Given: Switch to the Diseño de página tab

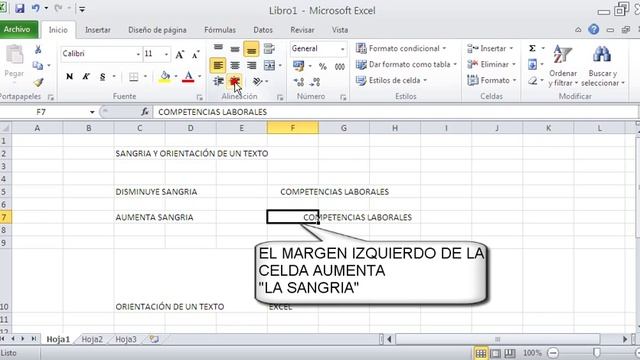Looking at the screenshot, I should point(157,30).
